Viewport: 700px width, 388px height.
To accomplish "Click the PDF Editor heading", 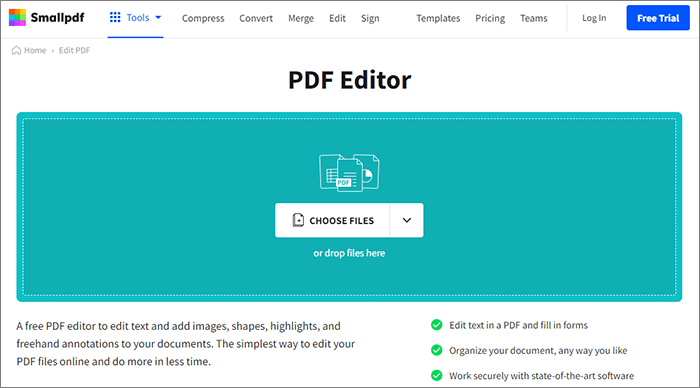I will (x=350, y=80).
